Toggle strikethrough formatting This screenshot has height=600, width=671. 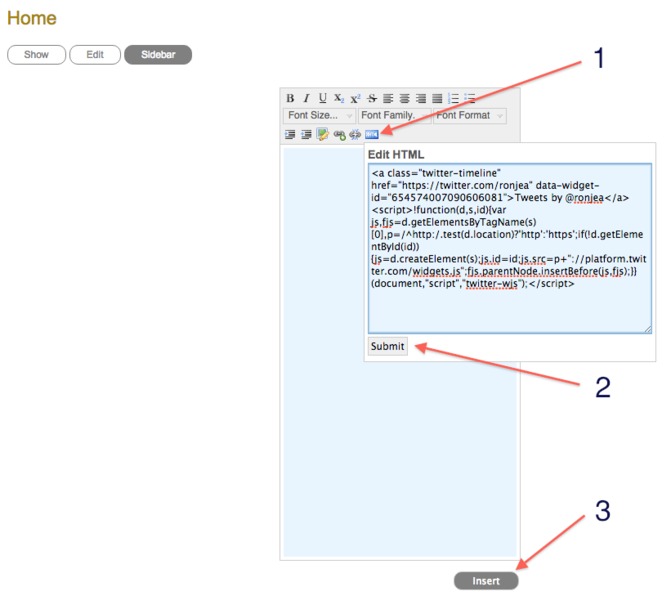[x=372, y=98]
